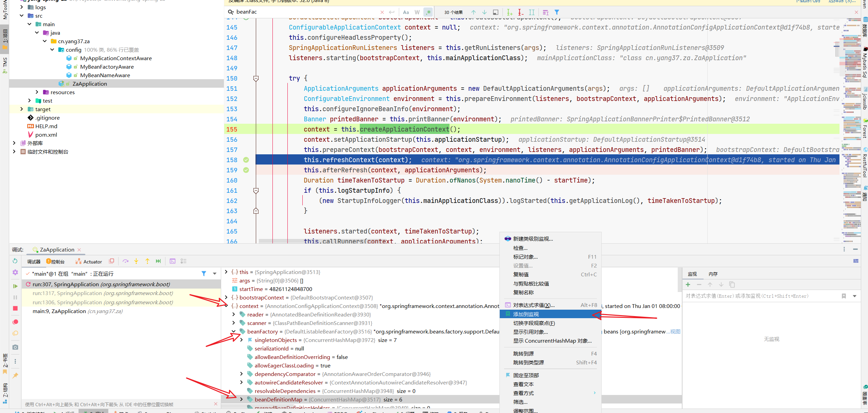
Task: Collapse the src folder
Action: point(22,16)
